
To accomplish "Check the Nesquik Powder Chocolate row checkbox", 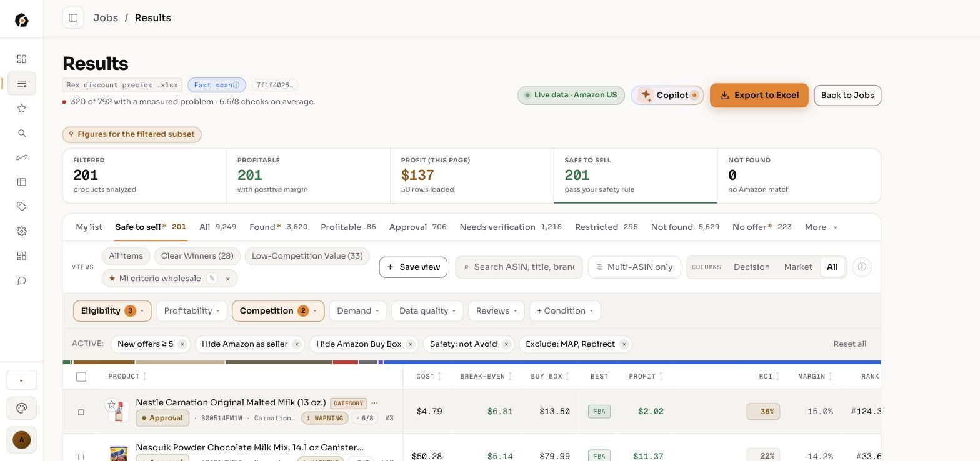I will tap(81, 457).
